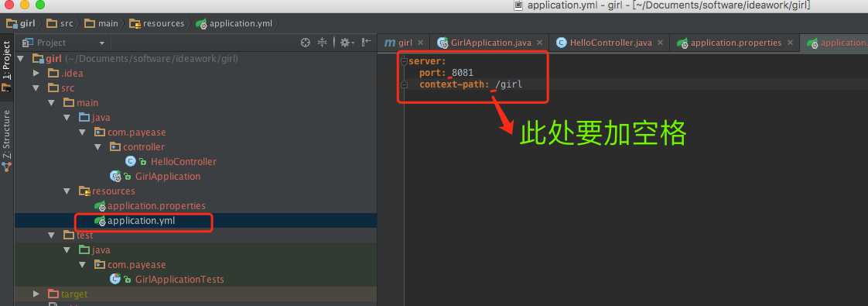This screenshot has height=306, width=868.
Task: Click the main breadcrumb in navigation bar
Action: coord(101,23)
